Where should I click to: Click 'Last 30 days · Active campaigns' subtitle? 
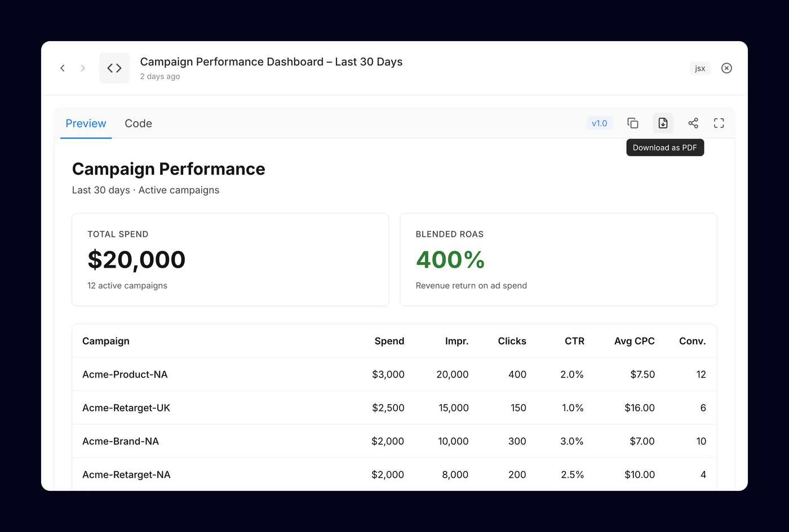[145, 190]
